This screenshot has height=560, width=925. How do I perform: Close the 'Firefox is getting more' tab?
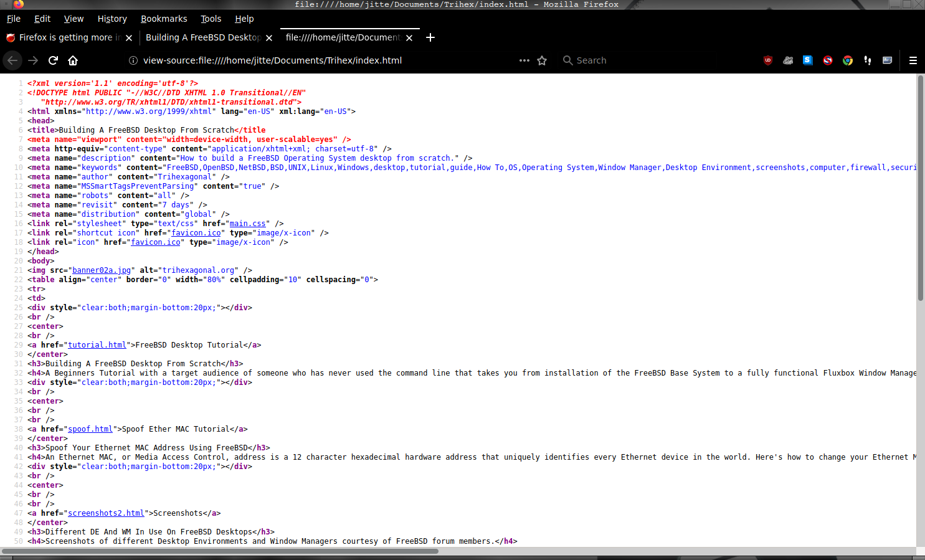(x=129, y=38)
